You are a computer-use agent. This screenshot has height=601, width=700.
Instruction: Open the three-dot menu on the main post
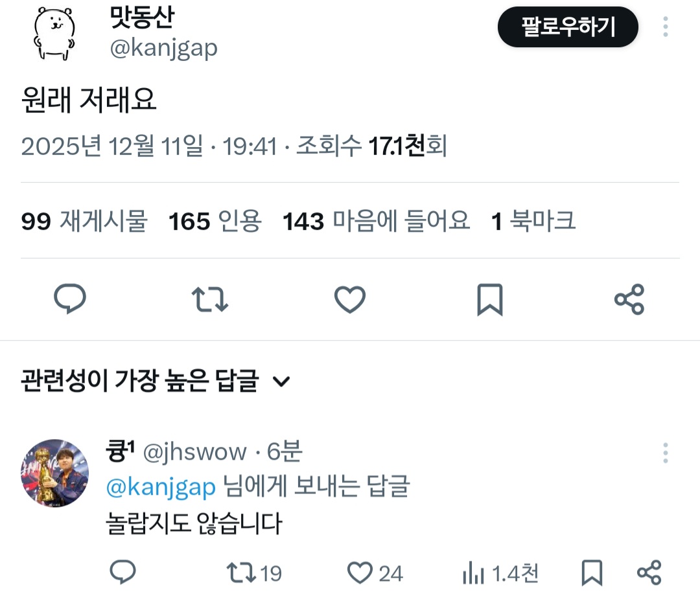coord(666,27)
